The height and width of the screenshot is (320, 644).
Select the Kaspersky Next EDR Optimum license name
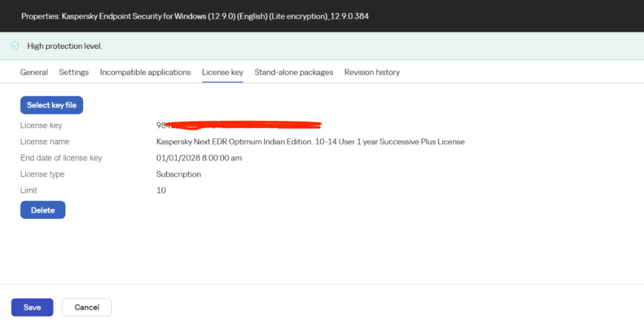click(x=310, y=142)
